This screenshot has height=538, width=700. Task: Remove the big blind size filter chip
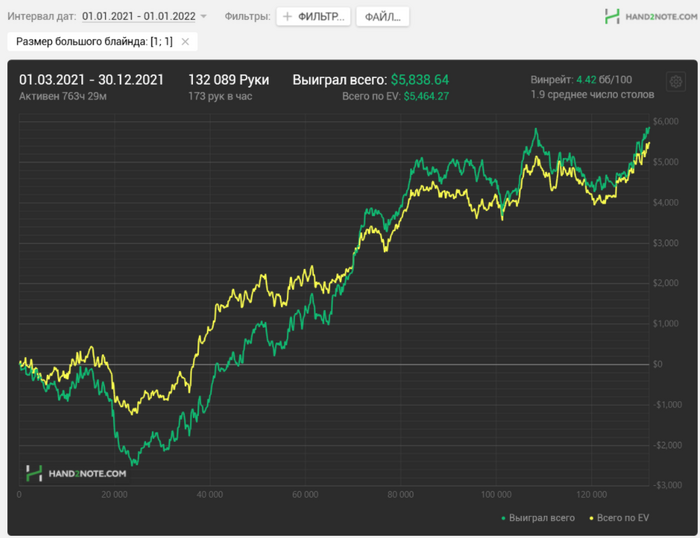[185, 42]
